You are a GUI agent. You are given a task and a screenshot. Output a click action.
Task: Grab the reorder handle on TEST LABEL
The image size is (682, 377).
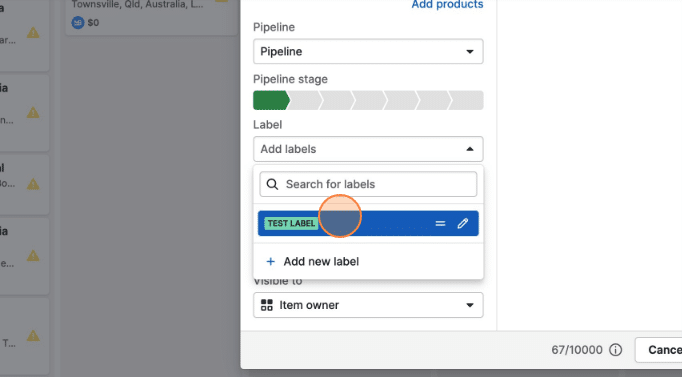click(x=440, y=224)
